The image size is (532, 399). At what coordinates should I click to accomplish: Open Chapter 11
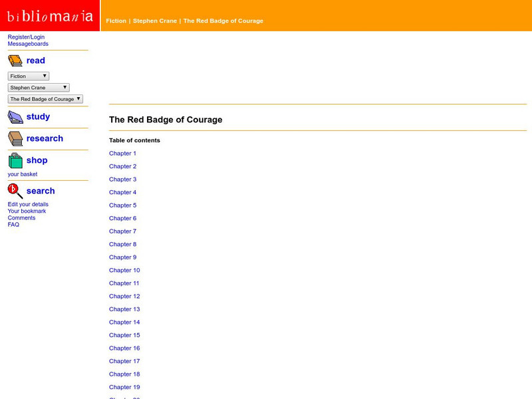[124, 283]
